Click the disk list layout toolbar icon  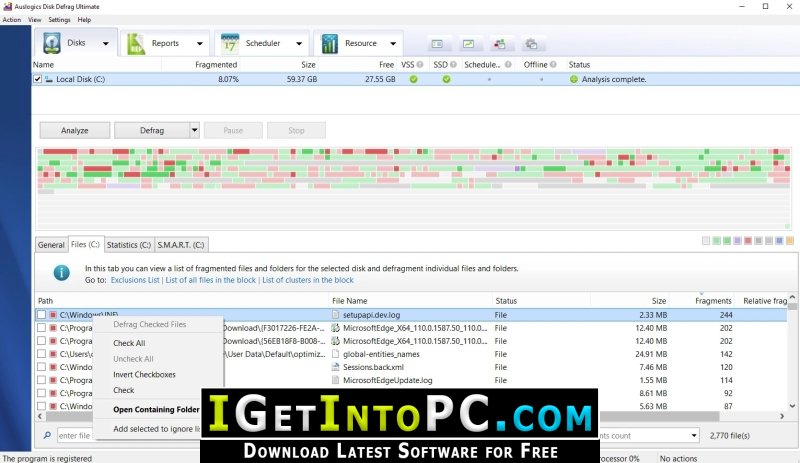pos(437,44)
